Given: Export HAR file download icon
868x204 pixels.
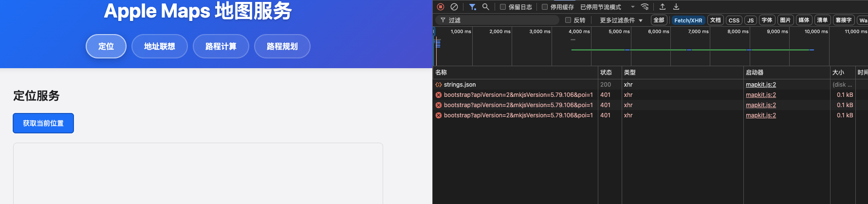Looking at the screenshot, I should point(676,7).
